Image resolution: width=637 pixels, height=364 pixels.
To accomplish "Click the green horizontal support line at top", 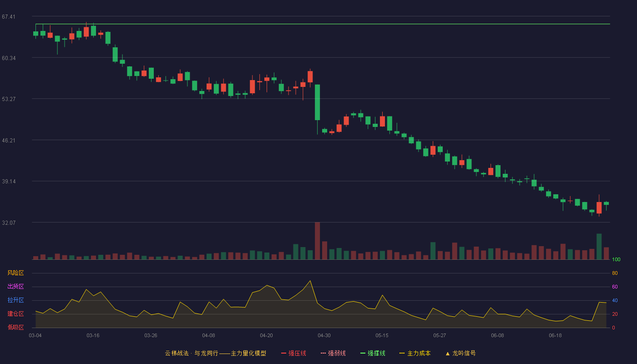I will pos(323,24).
